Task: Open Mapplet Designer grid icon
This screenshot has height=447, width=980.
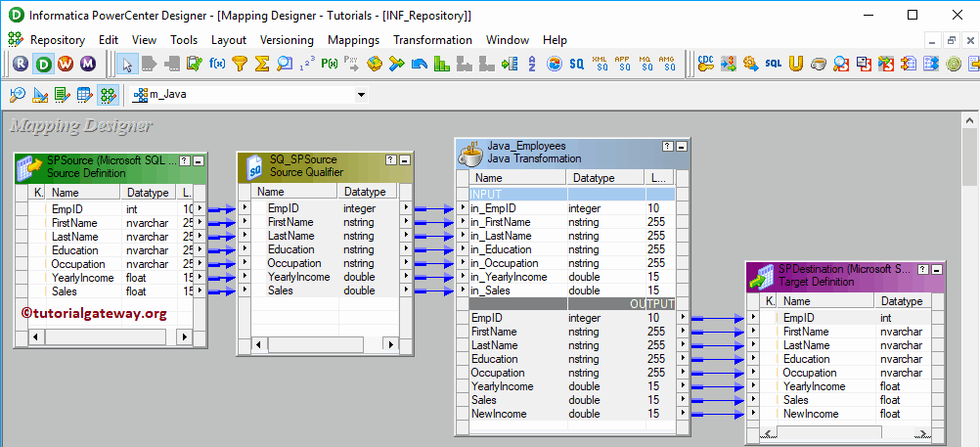Action: pos(85,95)
